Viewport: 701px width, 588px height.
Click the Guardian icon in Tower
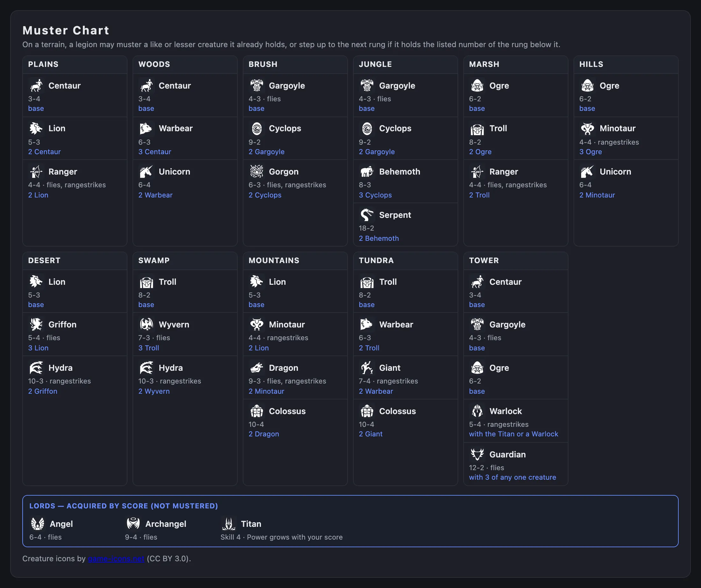click(477, 455)
